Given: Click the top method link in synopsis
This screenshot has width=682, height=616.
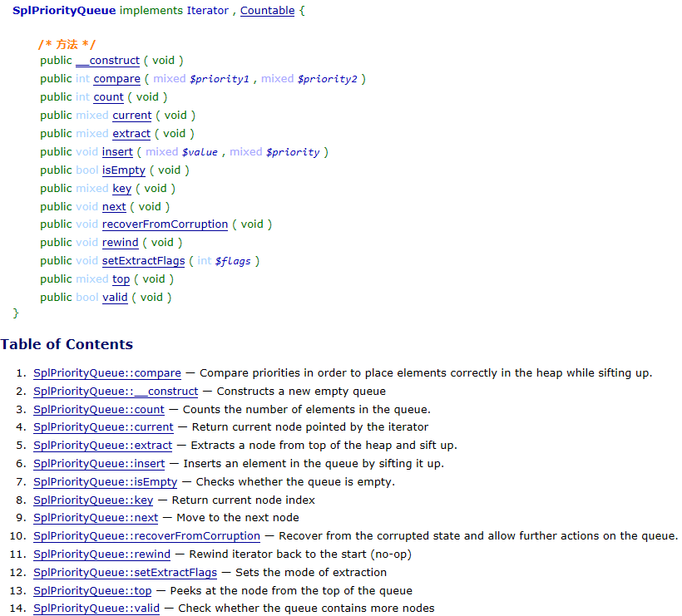Looking at the screenshot, I should click(121, 279).
